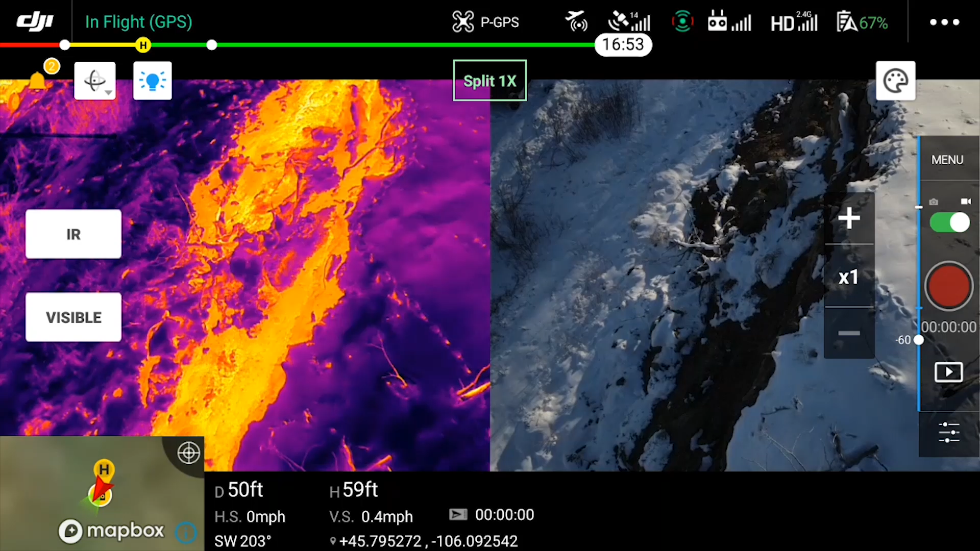Viewport: 980px width, 551px height.
Task: Open the color palette selector icon
Action: (895, 81)
